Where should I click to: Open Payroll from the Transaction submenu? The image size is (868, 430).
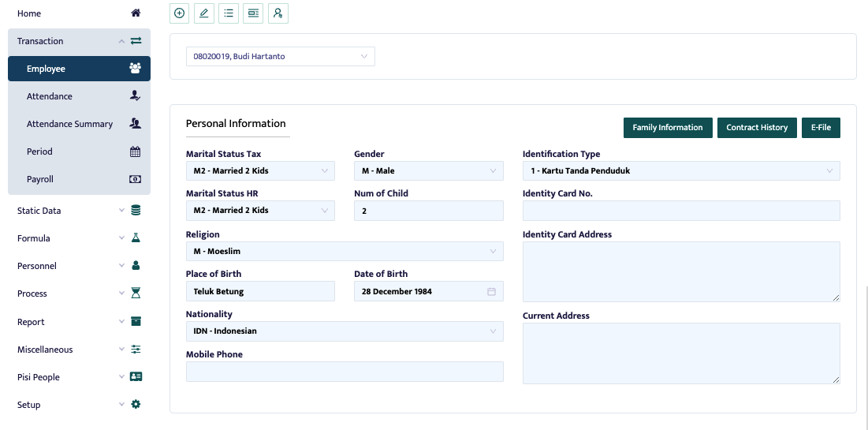40,179
